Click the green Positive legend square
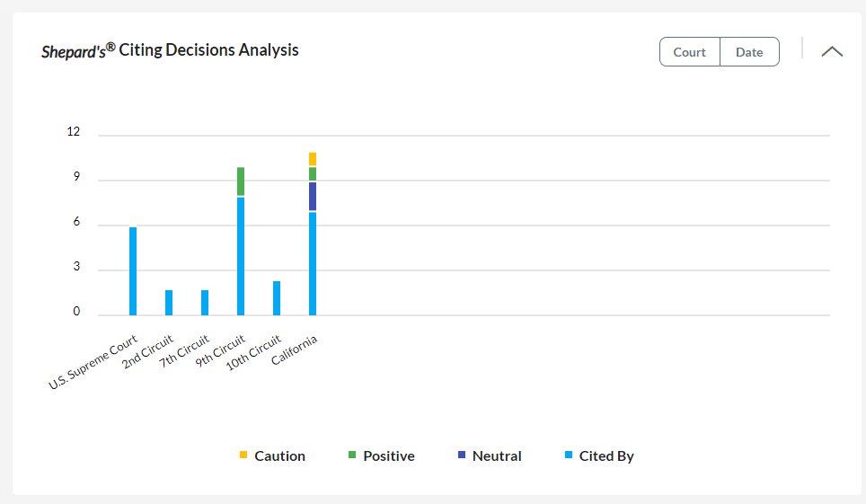The image size is (866, 504). pyautogui.click(x=352, y=455)
